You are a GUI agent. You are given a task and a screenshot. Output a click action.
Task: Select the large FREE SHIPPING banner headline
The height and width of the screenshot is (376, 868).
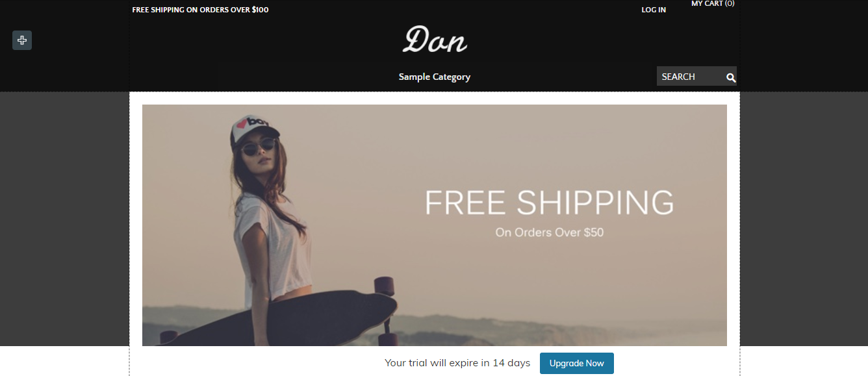click(549, 202)
